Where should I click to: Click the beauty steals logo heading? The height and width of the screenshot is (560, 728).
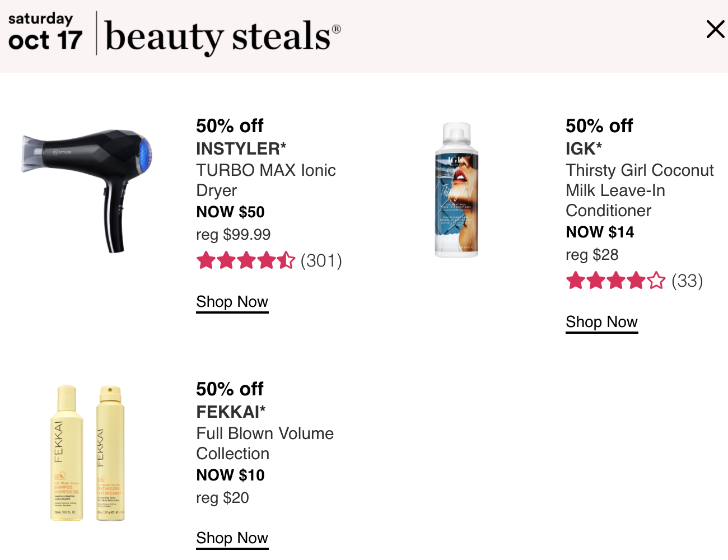point(223,36)
